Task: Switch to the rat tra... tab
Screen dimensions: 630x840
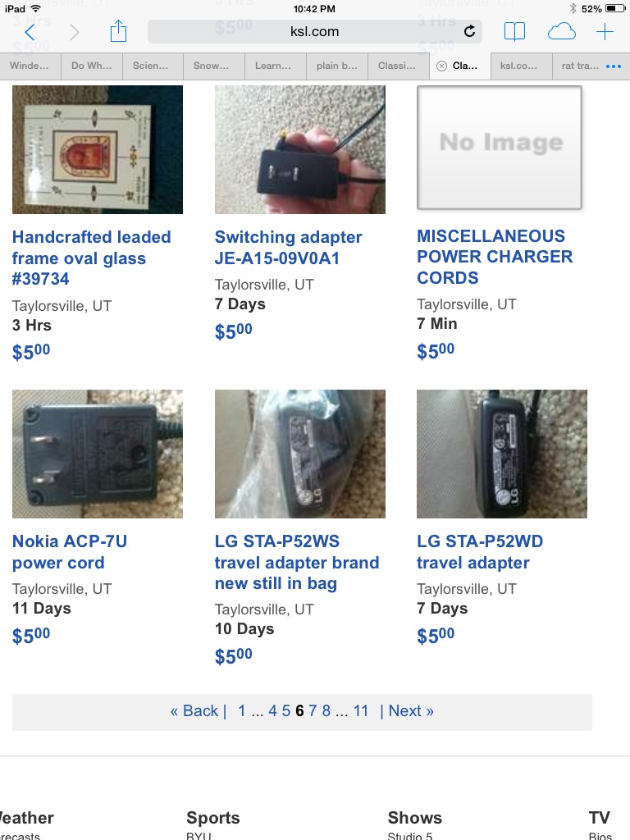Action: point(580,66)
